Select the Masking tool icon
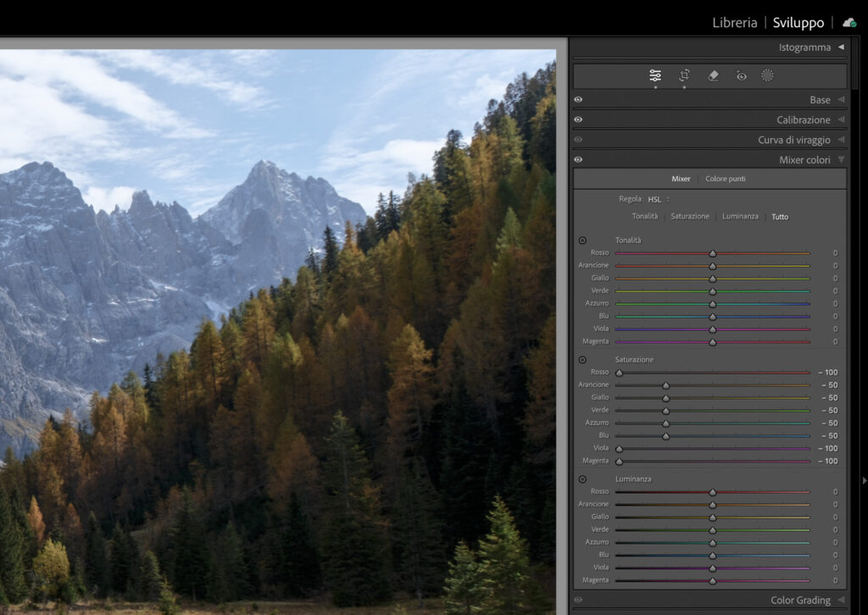This screenshot has width=868, height=615. (x=767, y=75)
